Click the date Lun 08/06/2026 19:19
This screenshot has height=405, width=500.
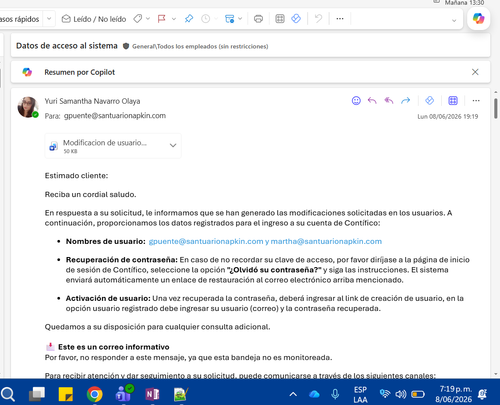click(448, 116)
